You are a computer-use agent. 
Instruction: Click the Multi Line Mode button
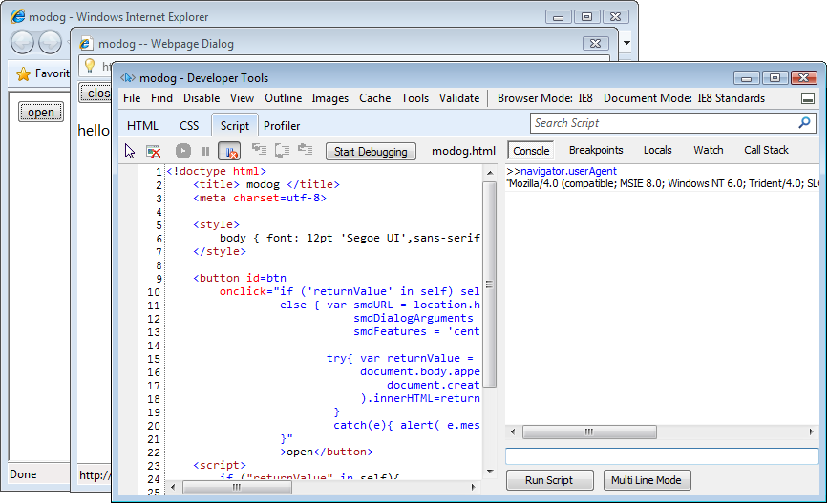coord(647,480)
